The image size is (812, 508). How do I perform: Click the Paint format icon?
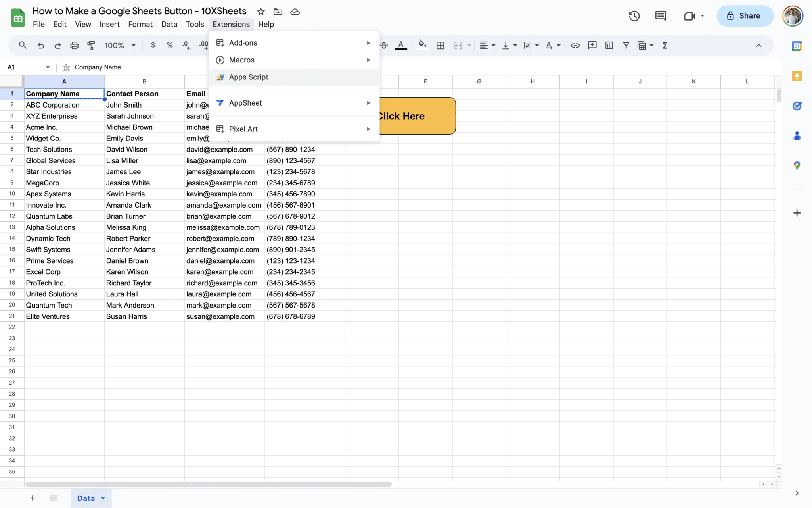tap(91, 46)
